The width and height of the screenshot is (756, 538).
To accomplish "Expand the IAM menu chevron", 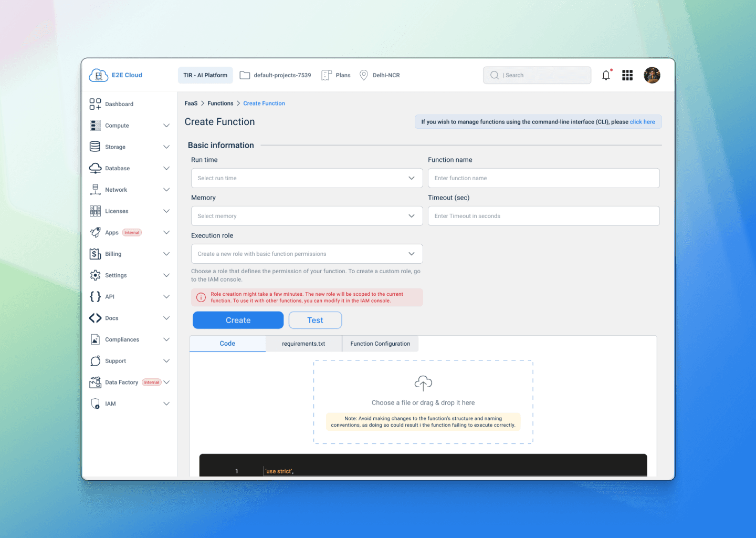I will click(x=166, y=403).
